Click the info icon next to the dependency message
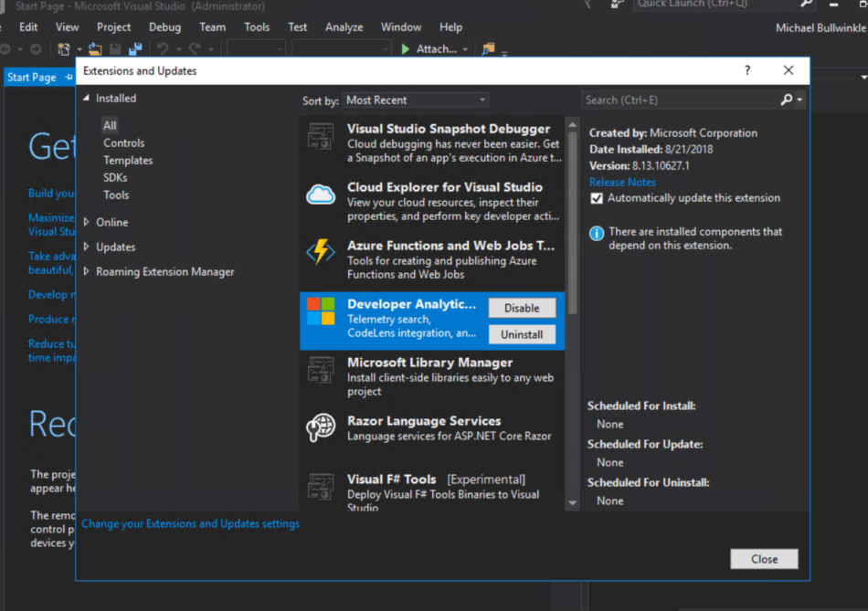868x611 pixels. click(x=597, y=233)
